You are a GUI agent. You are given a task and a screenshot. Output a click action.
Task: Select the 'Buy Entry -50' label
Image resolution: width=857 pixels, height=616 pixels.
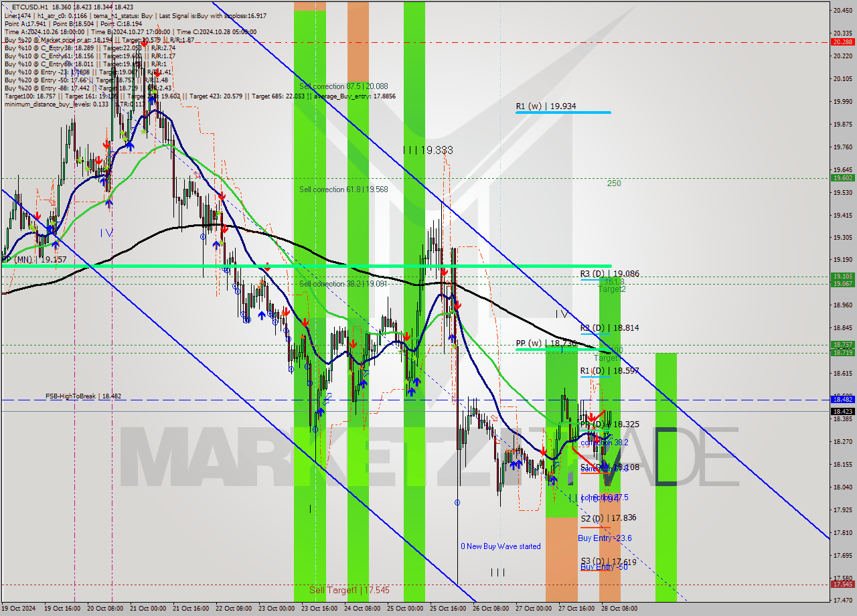(603, 567)
